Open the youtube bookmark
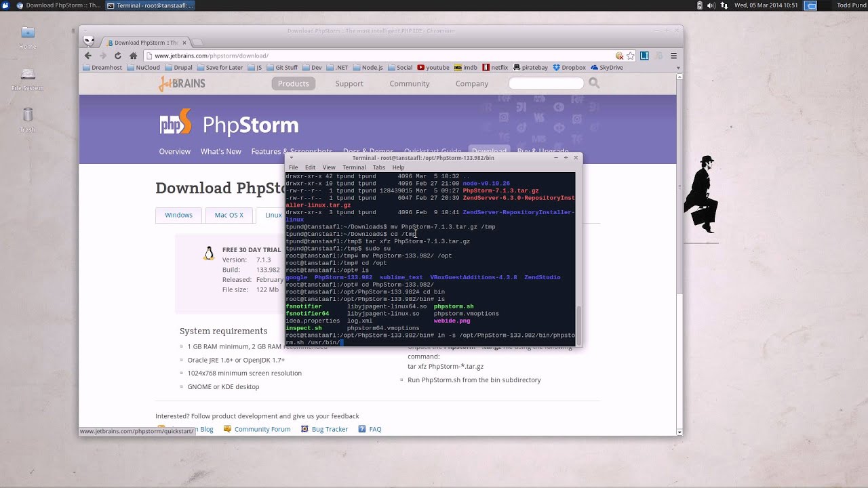The image size is (868, 488). click(433, 67)
